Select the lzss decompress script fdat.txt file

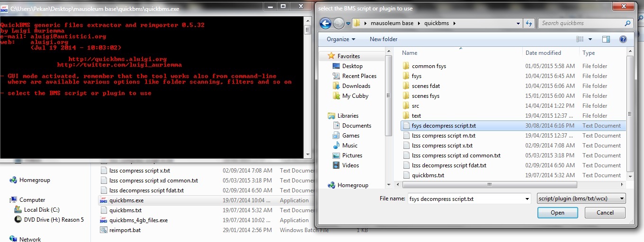coord(448,165)
